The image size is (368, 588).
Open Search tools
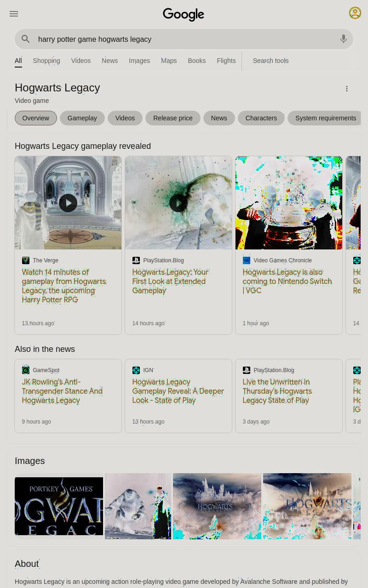pos(270,61)
